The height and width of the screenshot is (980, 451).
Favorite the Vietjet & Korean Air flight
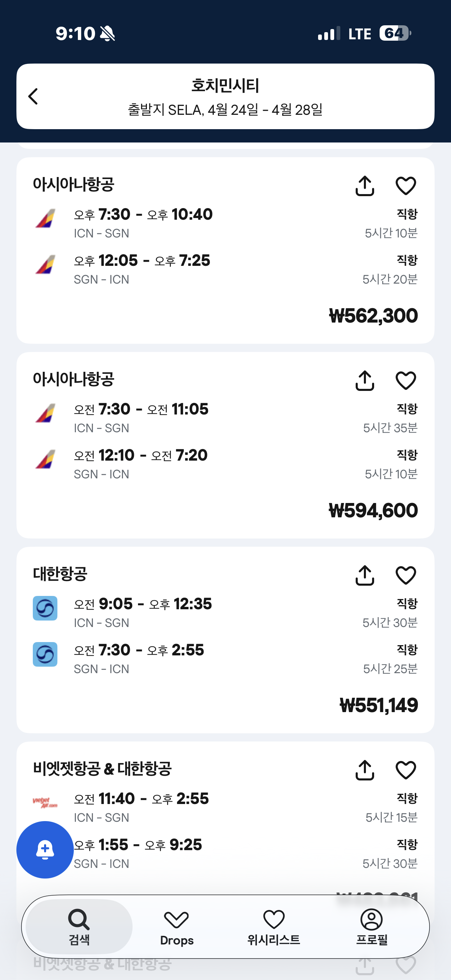406,771
